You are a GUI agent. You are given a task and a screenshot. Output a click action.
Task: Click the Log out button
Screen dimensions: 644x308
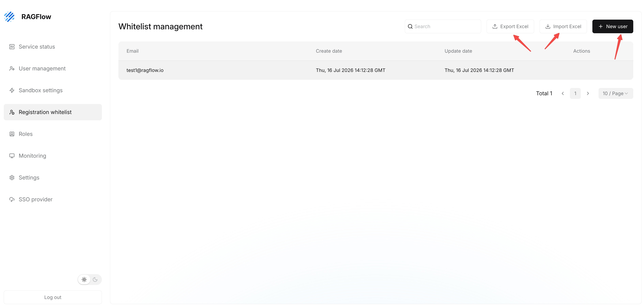[53, 297]
